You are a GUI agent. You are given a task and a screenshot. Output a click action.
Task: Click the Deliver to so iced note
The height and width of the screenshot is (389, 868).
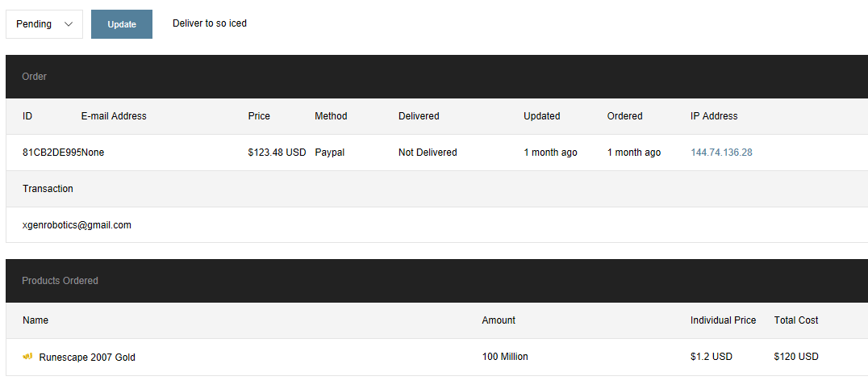click(x=210, y=23)
